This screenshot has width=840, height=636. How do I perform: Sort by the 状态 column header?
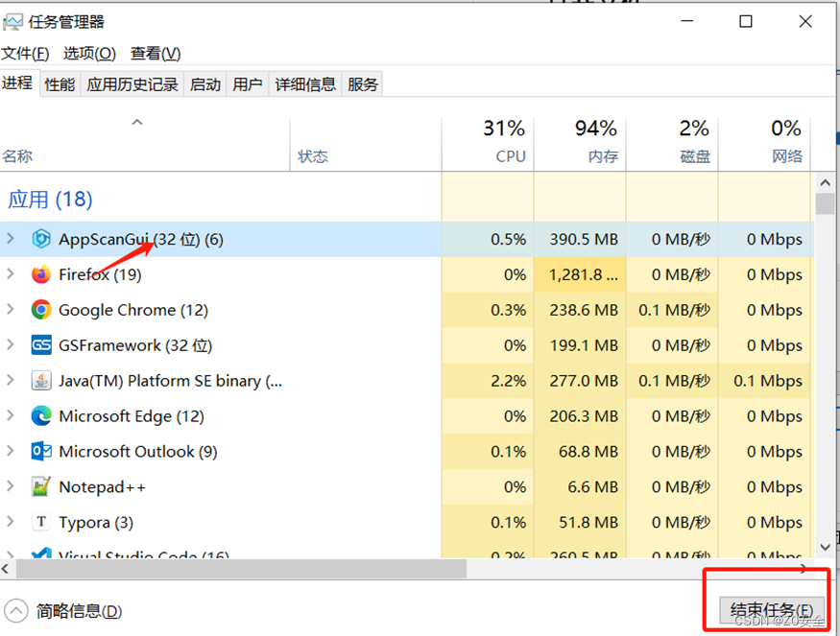(366, 145)
